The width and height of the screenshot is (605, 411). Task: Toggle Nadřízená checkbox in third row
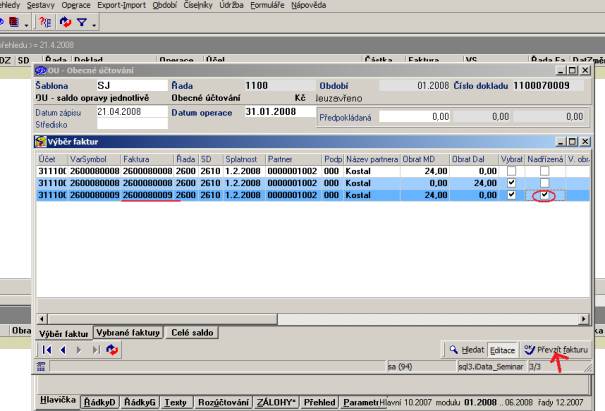(544, 196)
